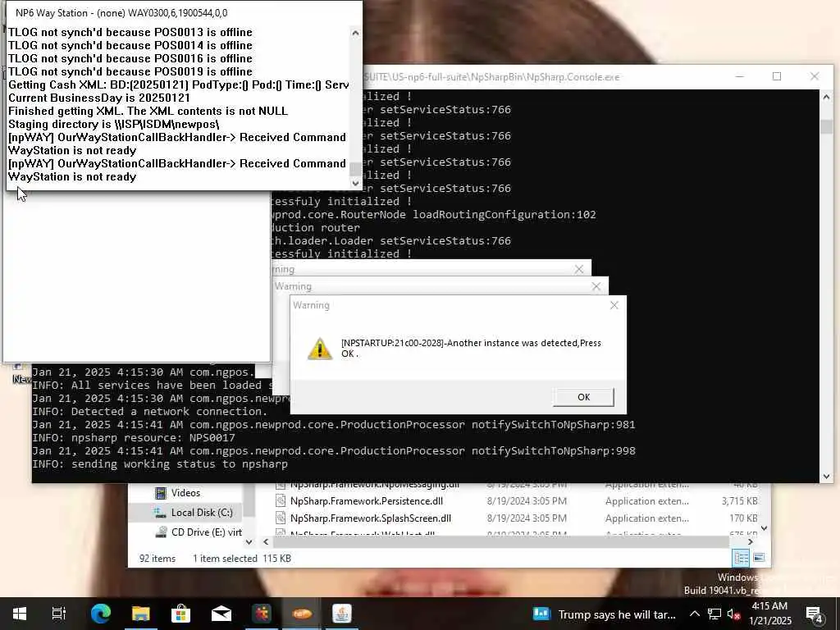
Task: Click the SplashScreen.dll file icon
Action: coord(281,518)
